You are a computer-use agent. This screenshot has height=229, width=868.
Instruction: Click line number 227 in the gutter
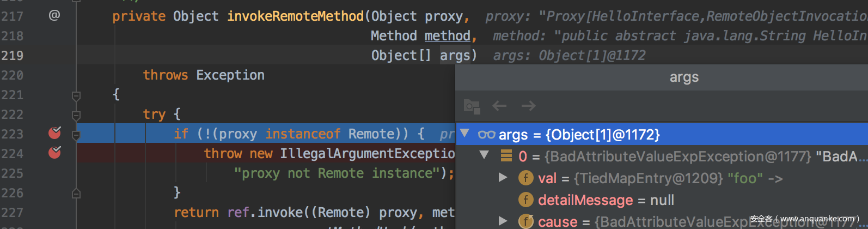[13, 213]
